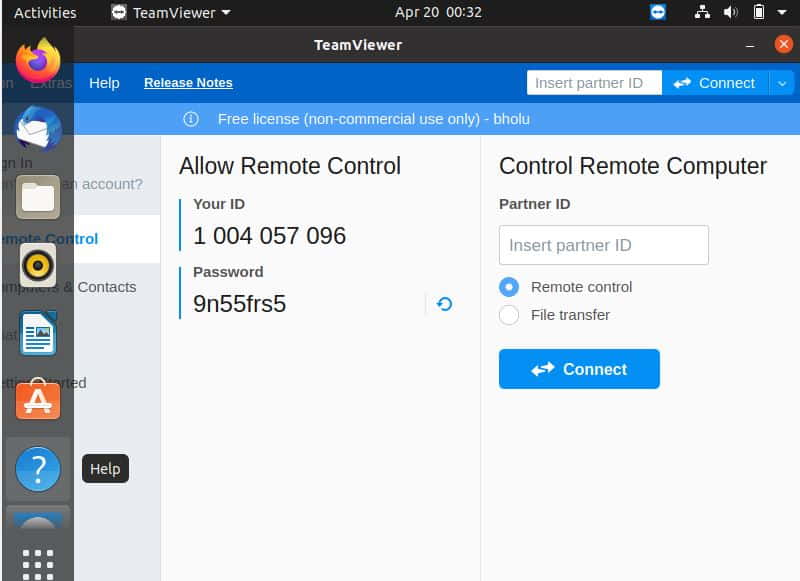Open the system menu arrow in top bar
The height and width of the screenshot is (581, 800).
pyautogui.click(x=781, y=12)
